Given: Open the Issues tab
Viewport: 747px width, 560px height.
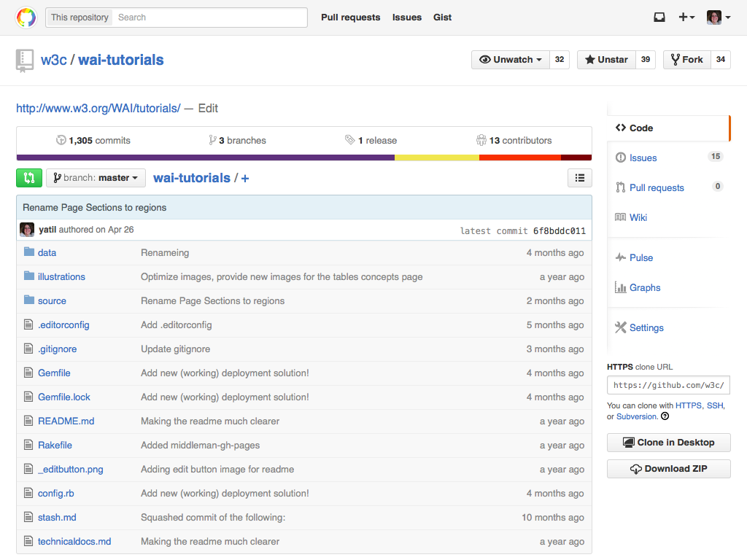Looking at the screenshot, I should [668, 157].
